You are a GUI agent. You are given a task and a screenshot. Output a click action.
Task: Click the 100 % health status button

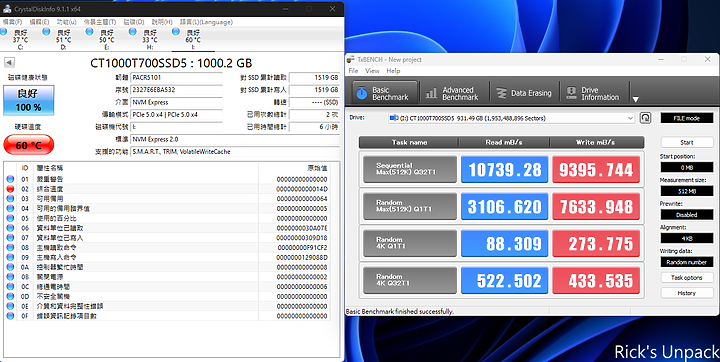coord(29,100)
